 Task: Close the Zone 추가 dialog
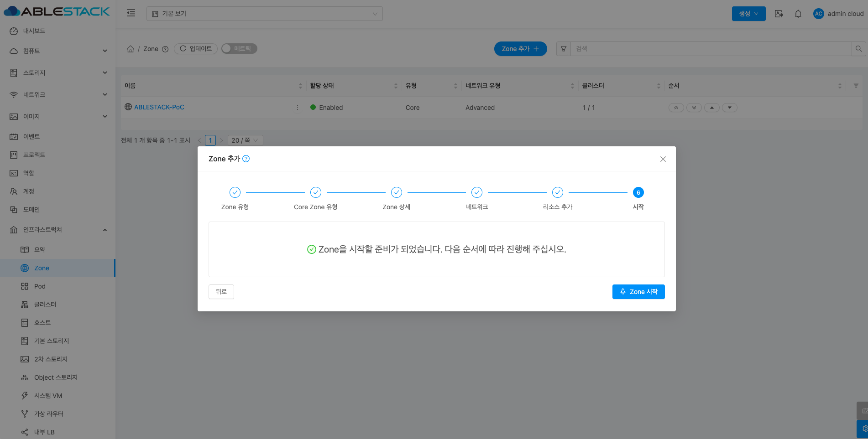663,159
